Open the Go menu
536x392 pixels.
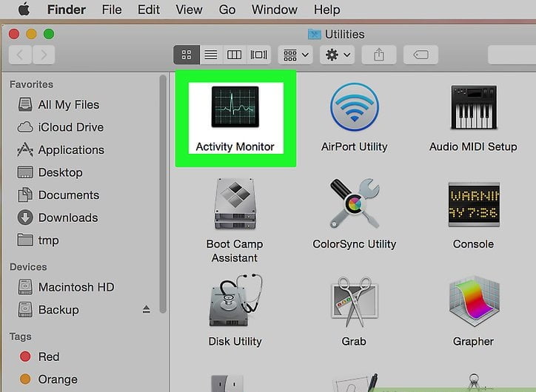(x=227, y=10)
